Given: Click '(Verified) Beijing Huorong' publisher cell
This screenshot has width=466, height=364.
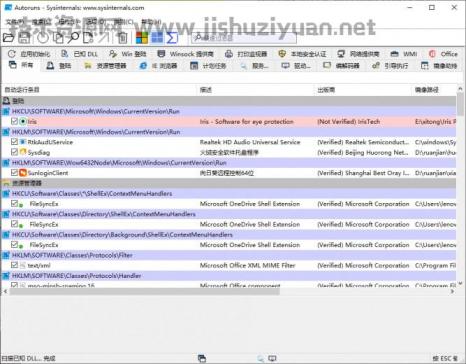Looking at the screenshot, I should pyautogui.click(x=363, y=152).
